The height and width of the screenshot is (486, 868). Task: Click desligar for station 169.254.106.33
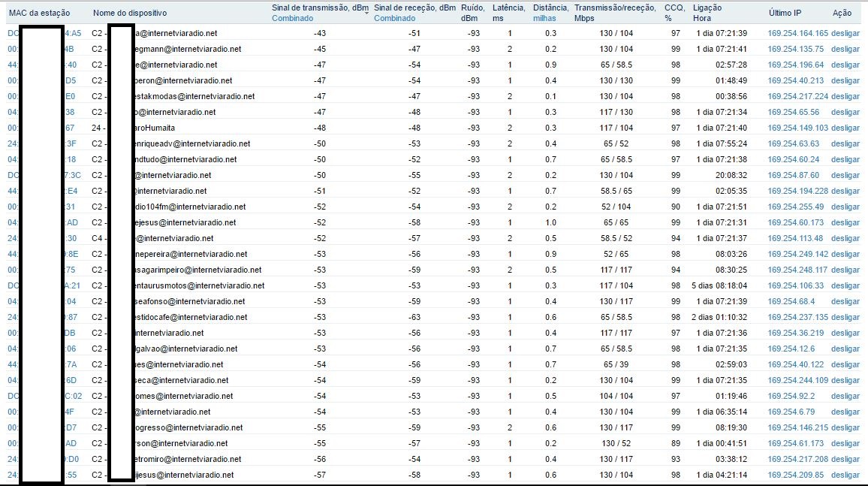coord(845,285)
